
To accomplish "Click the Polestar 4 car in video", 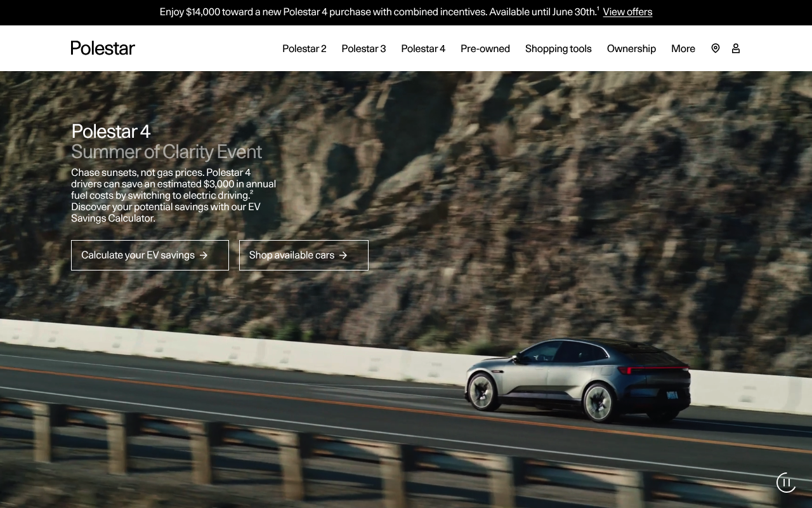I will pos(577,380).
